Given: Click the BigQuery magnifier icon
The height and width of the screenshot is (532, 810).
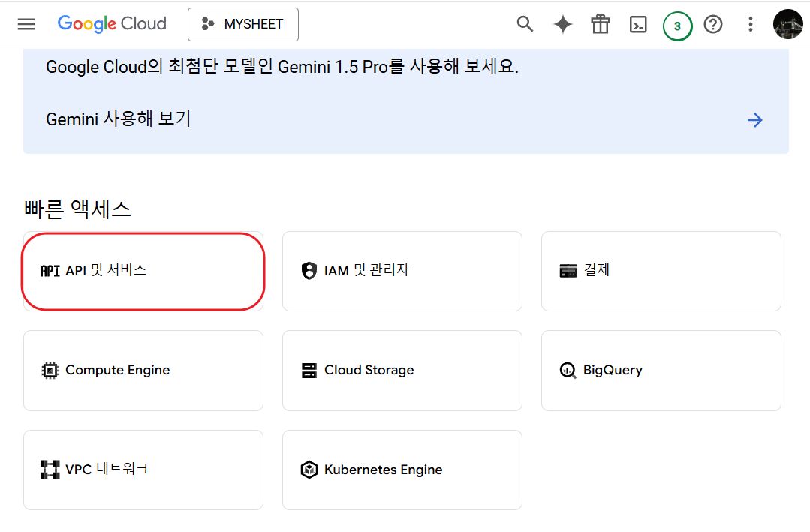Looking at the screenshot, I should pos(568,371).
